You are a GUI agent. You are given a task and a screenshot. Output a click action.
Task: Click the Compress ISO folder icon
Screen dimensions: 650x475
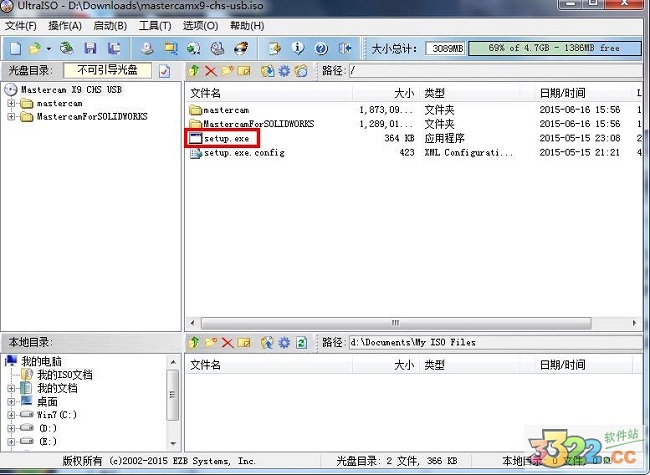click(170, 48)
